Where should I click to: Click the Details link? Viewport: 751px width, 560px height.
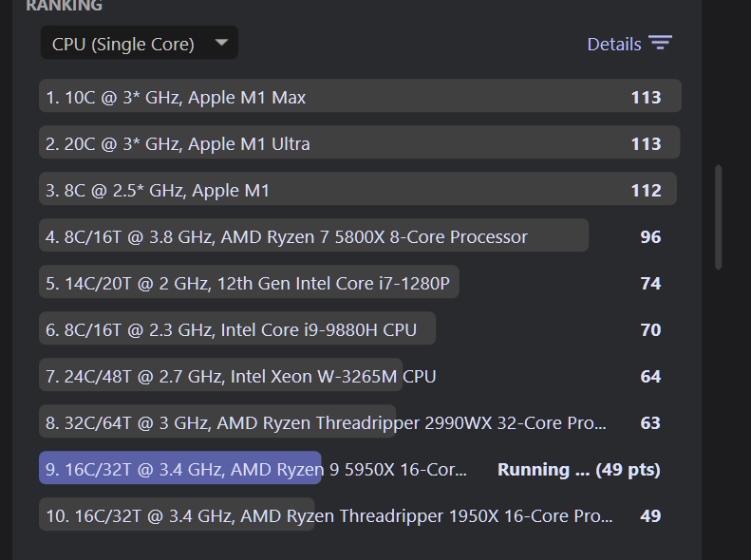pyautogui.click(x=614, y=44)
